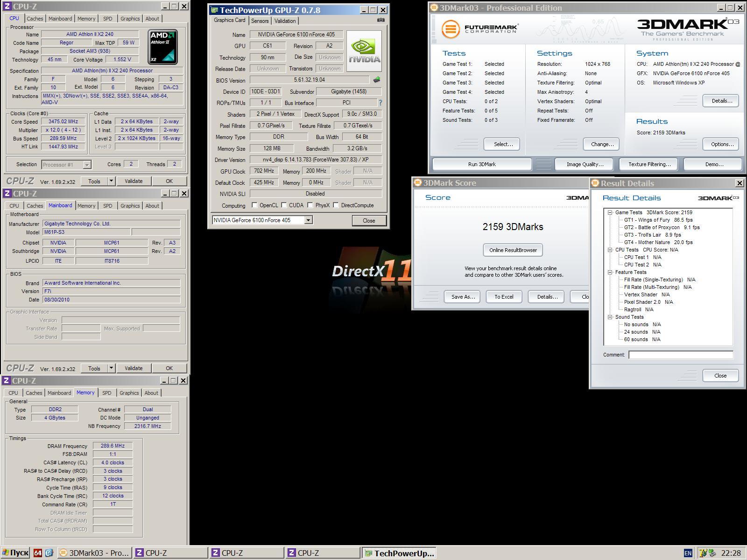
Task: Open the Validation tab in GPU-Z
Action: [x=285, y=21]
